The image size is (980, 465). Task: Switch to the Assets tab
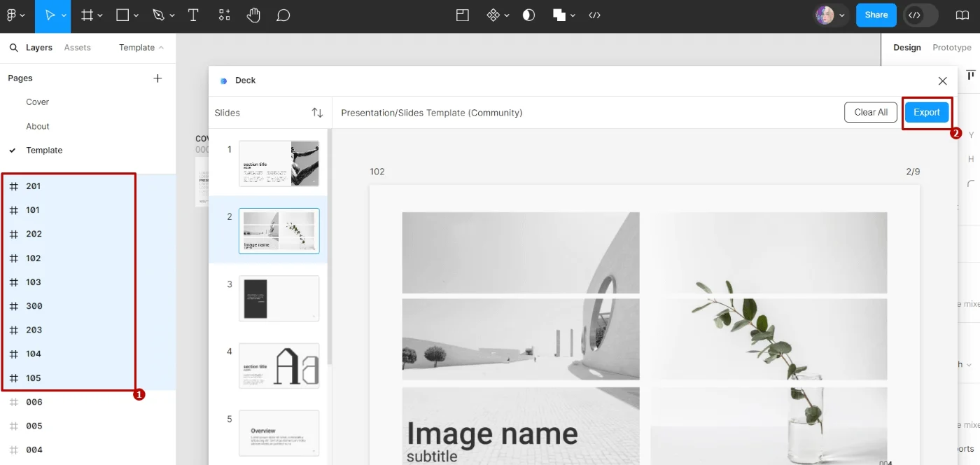click(x=77, y=48)
